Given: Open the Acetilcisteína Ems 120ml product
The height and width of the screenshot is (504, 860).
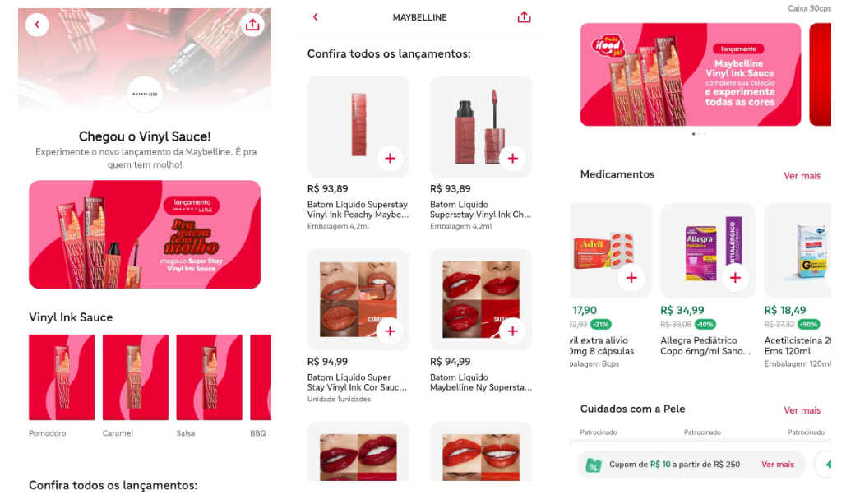Looking at the screenshot, I should 798,285.
